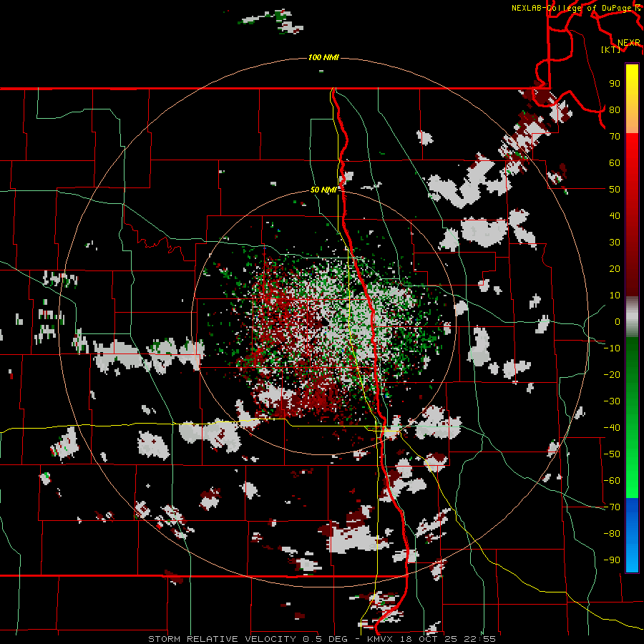Click the -60 value on velocity scale
This screenshot has width=644, height=644.
tap(612, 481)
